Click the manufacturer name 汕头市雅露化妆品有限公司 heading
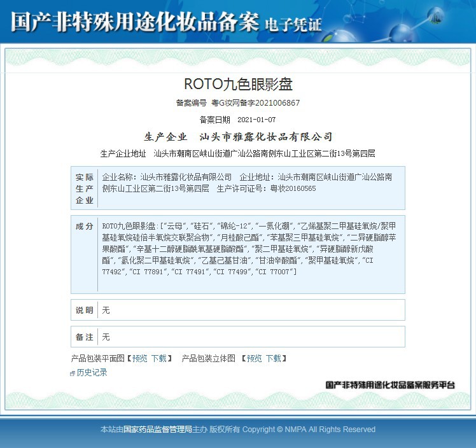Viewport: 476px width, 448px height. pyautogui.click(x=266, y=137)
